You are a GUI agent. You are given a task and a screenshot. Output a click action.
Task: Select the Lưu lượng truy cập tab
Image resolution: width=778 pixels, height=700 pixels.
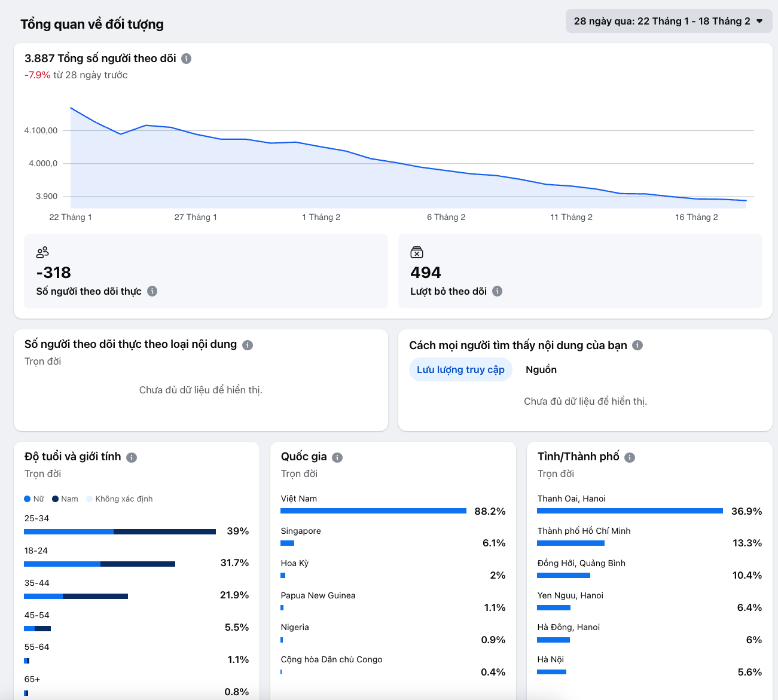pyautogui.click(x=460, y=369)
